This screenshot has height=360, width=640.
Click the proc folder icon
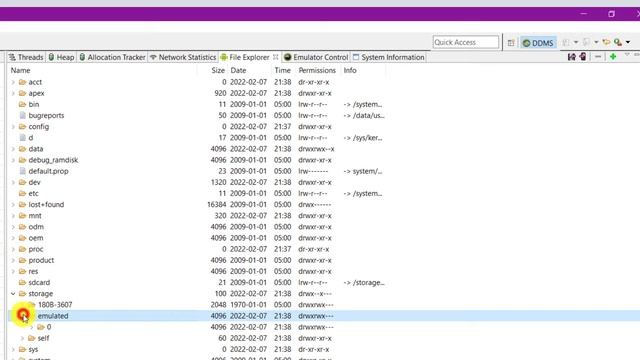pyautogui.click(x=22, y=249)
